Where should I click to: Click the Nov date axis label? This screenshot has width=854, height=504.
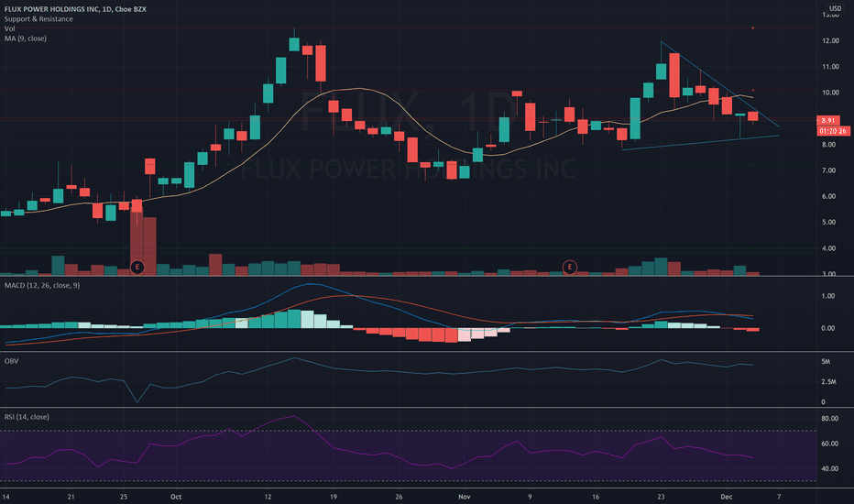point(464,497)
